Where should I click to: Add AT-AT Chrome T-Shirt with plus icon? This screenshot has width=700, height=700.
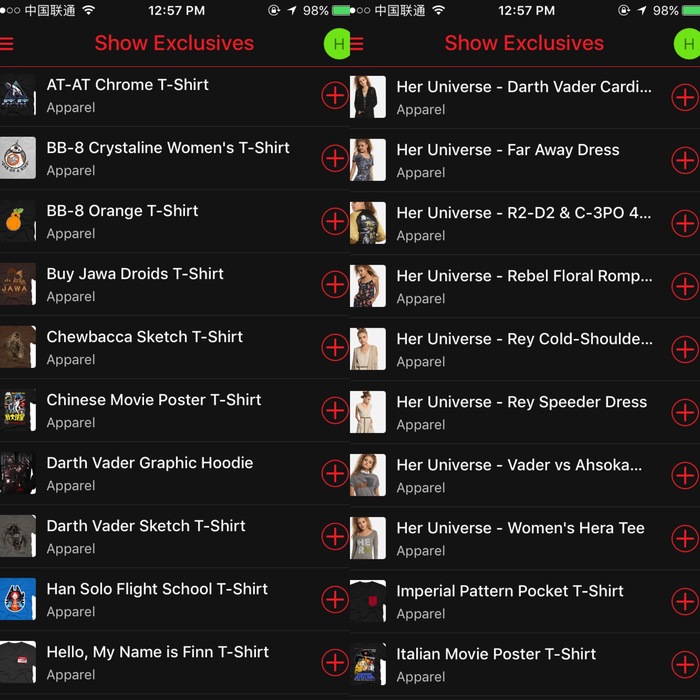click(335, 95)
